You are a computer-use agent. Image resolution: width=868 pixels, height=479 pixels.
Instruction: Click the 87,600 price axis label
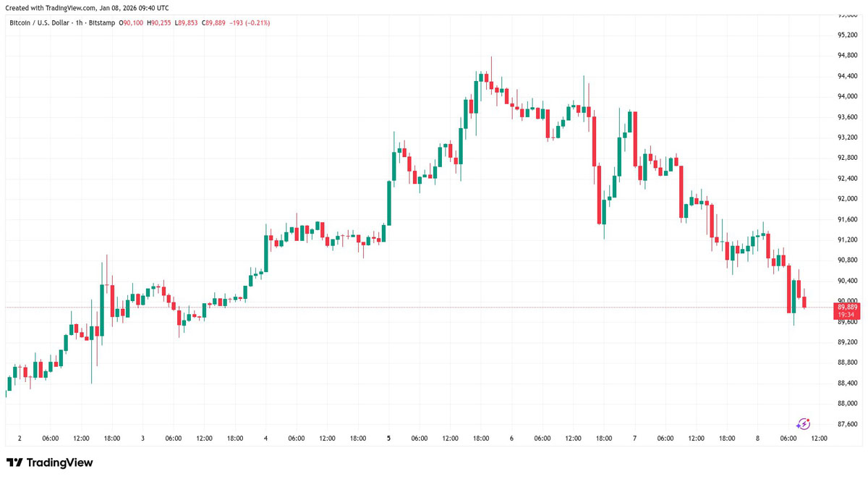[x=847, y=424]
